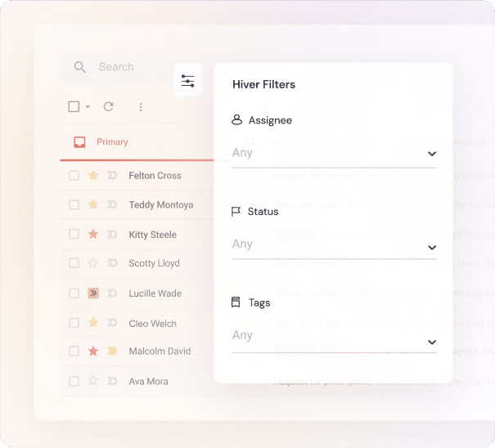Star the Felton Cross email

93,176
